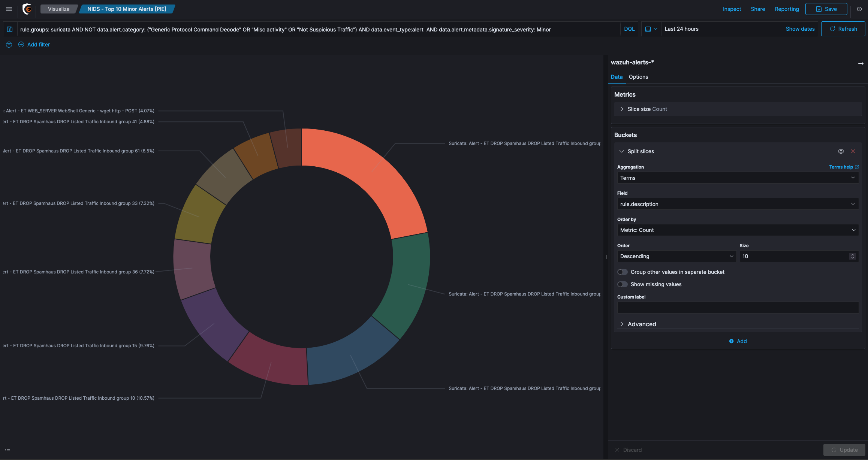Open the help menu icon
This screenshot has width=868, height=460.
(x=859, y=9)
